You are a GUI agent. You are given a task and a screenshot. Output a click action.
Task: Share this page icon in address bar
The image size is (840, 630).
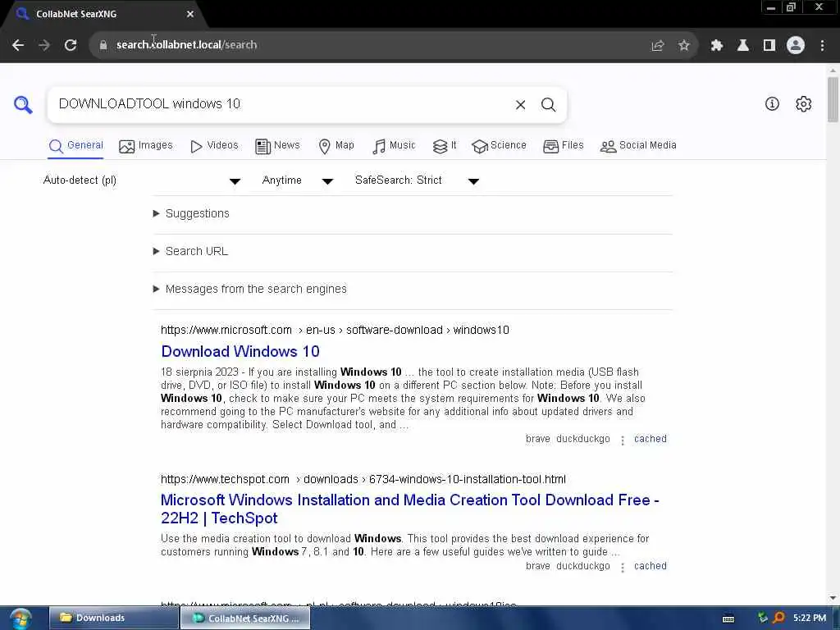(657, 46)
